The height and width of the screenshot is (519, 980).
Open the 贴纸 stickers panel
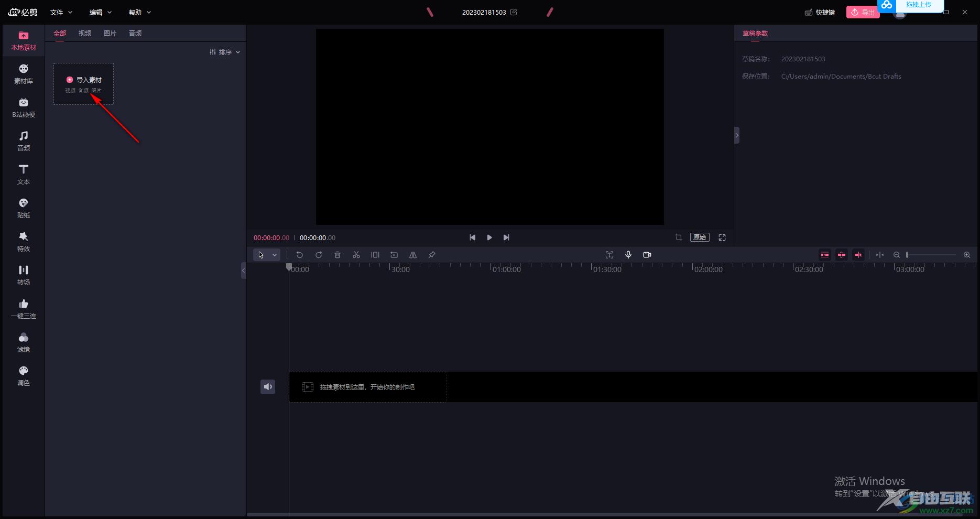(x=24, y=209)
